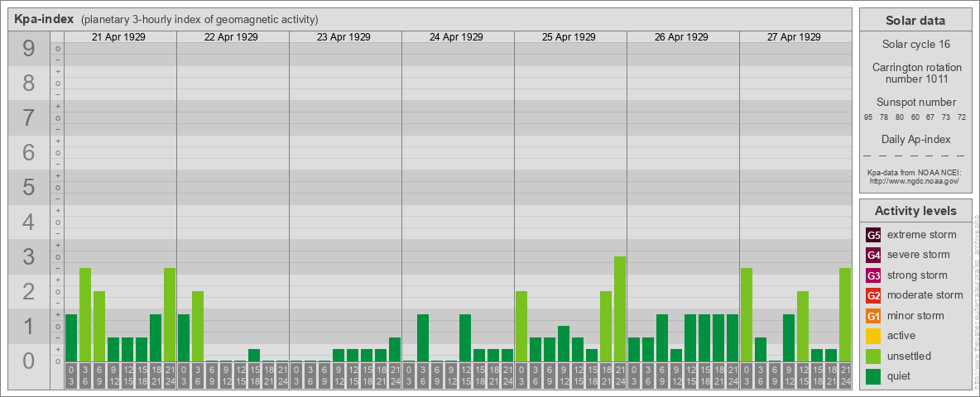The height and width of the screenshot is (397, 980).
Task: Click the 0-3 hour label under 21 Apr
Action: pyautogui.click(x=71, y=376)
